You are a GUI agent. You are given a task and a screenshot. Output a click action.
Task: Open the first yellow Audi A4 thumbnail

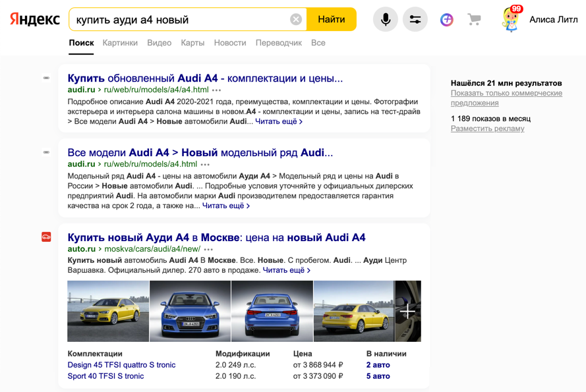pyautogui.click(x=108, y=311)
